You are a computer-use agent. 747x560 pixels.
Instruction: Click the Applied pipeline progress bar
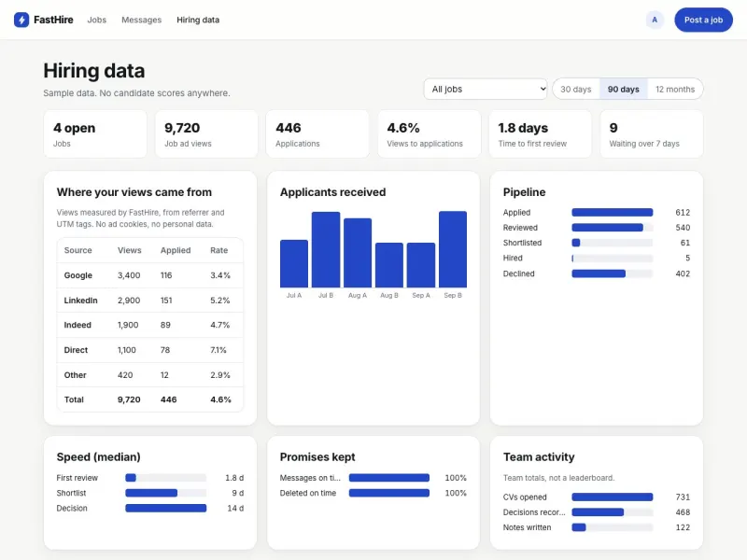click(x=613, y=213)
